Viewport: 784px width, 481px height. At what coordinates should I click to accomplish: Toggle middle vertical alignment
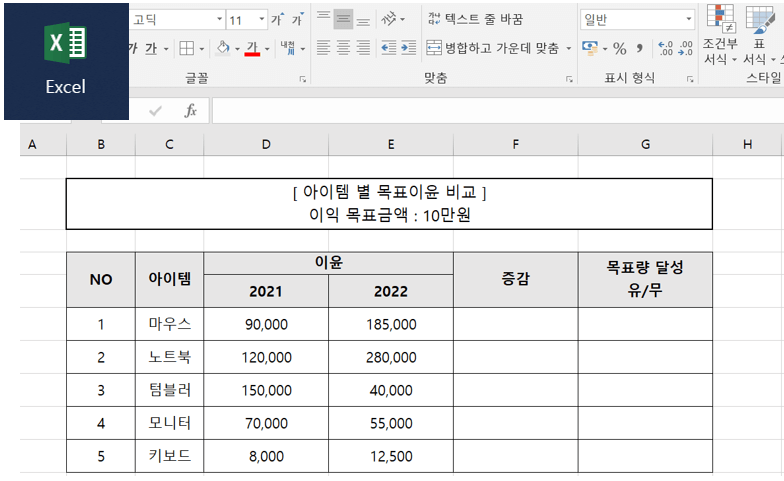[344, 20]
